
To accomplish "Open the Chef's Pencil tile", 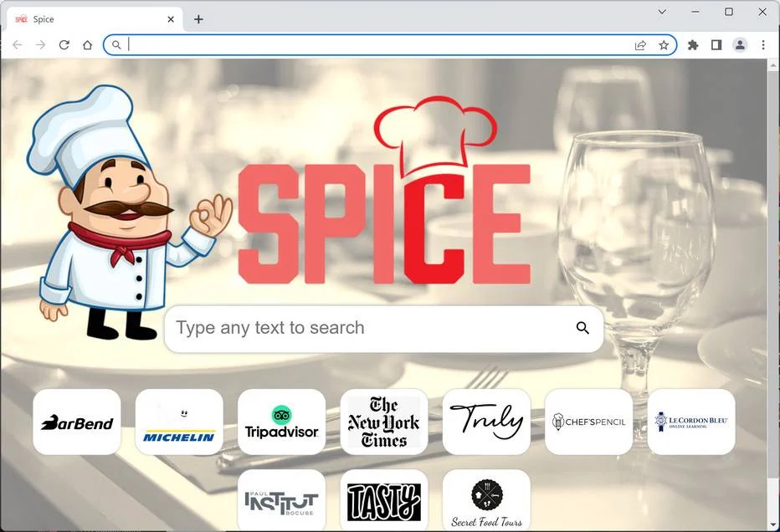I will (589, 422).
